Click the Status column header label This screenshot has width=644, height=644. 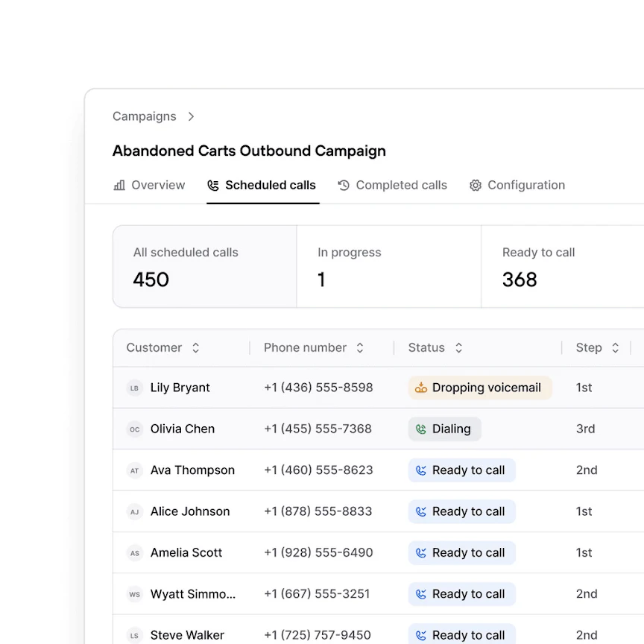click(x=426, y=348)
